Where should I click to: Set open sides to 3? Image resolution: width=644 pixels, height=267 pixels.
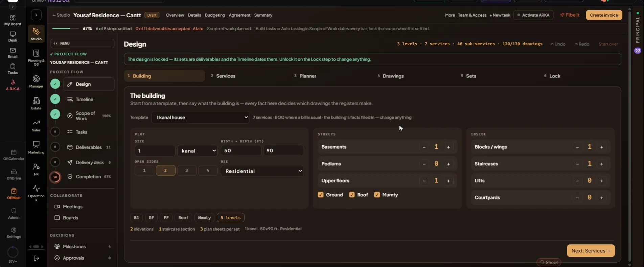(x=187, y=170)
